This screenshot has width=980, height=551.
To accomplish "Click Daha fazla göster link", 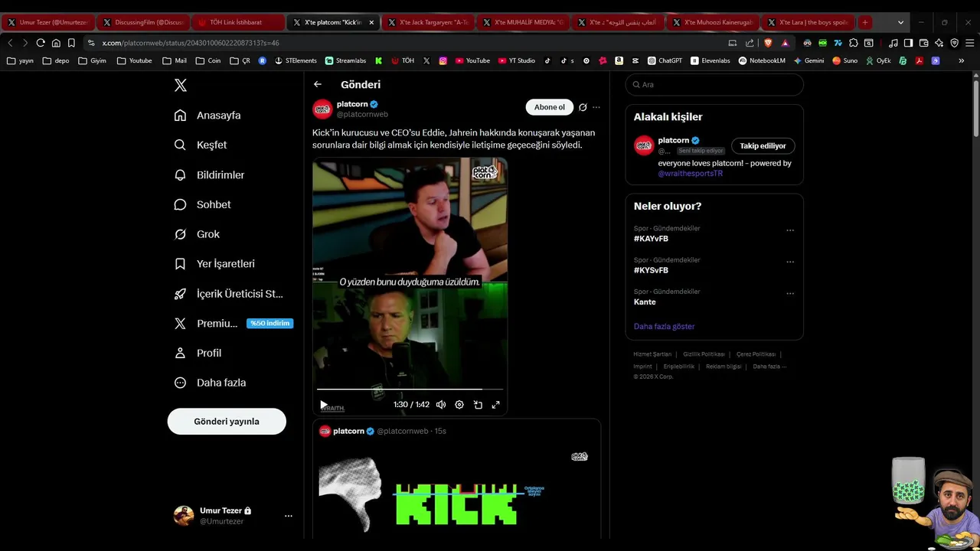I will [664, 327].
